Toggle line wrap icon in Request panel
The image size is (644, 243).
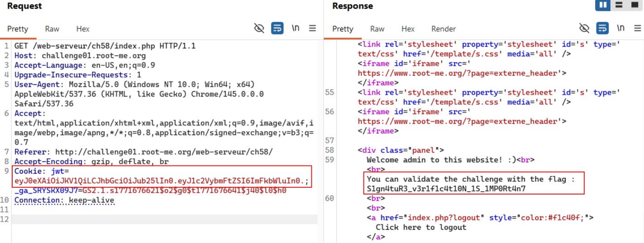point(277,28)
